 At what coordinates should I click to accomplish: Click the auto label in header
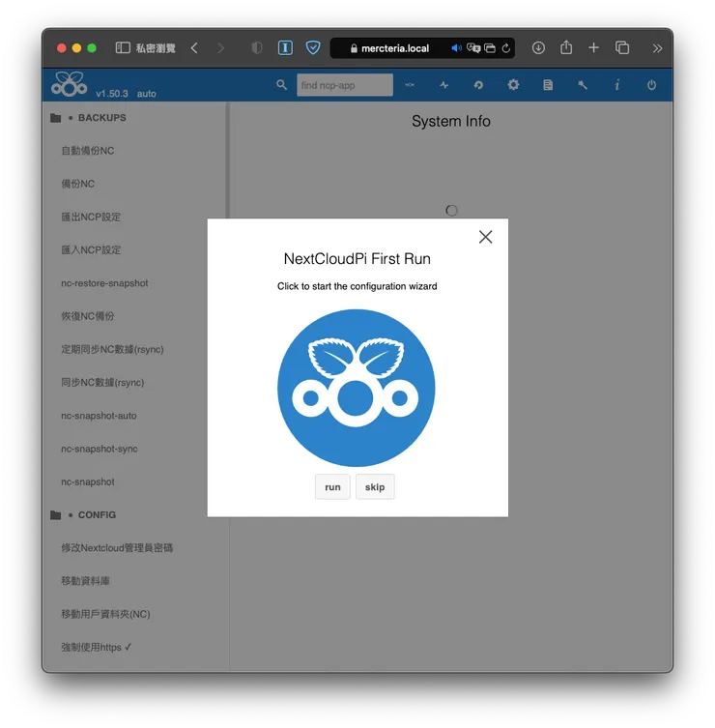pyautogui.click(x=147, y=94)
